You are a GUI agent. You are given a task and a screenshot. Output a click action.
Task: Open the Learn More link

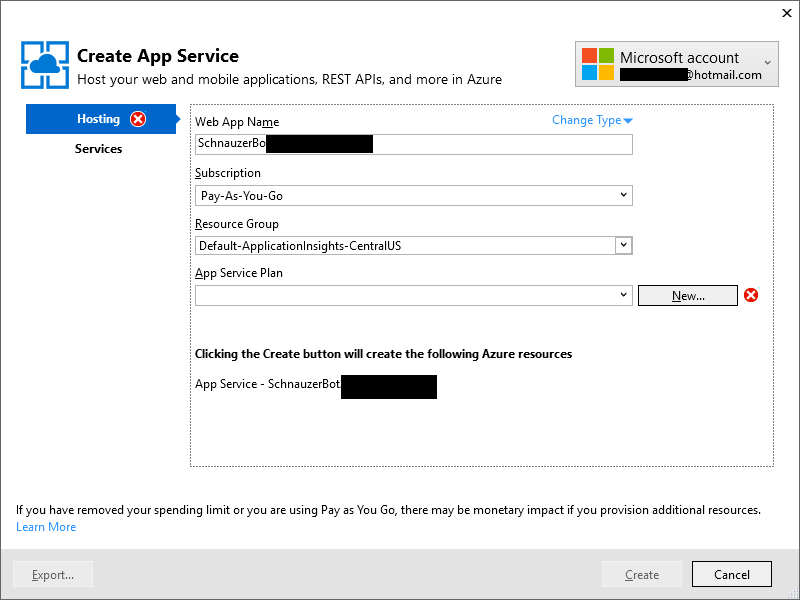point(46,527)
